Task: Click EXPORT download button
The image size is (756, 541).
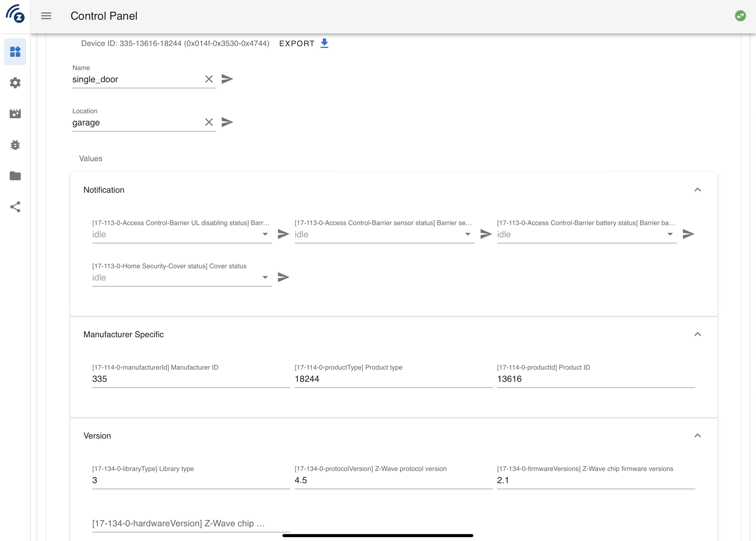Action: coord(303,43)
